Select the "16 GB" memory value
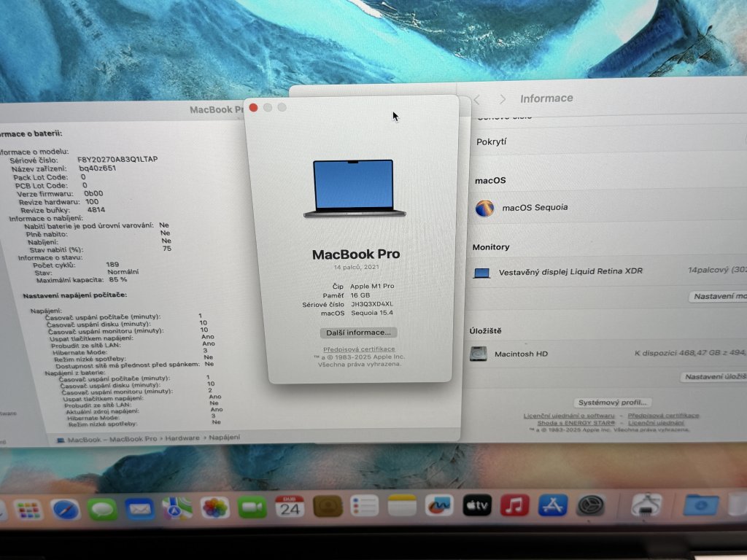747x560 pixels. [x=360, y=295]
